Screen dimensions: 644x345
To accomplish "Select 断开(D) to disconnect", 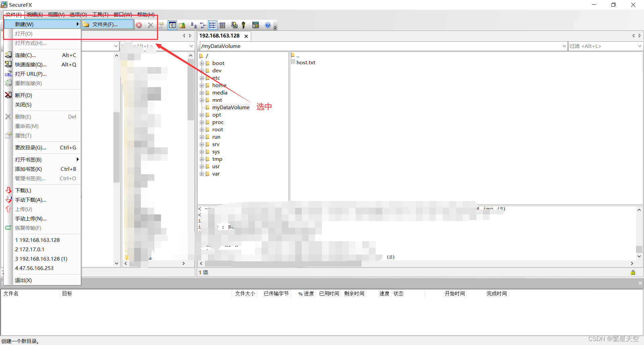I will (42, 95).
